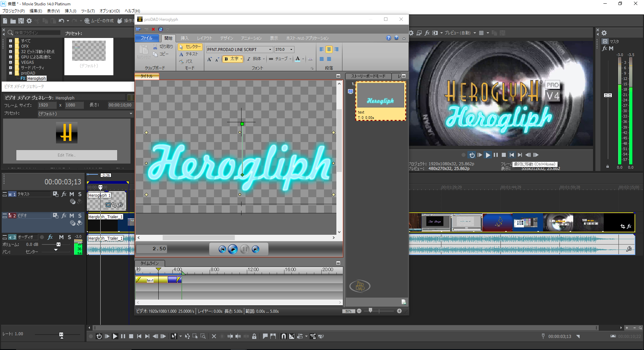Viewport: 644px width, 350px height.
Task: Select the セレクター (Selector) mode tool
Action: (x=190, y=47)
